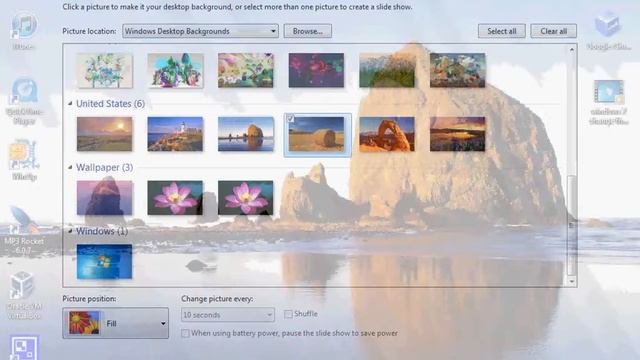
Task: Collapse the Wallpaper (3) group
Action: 70,167
